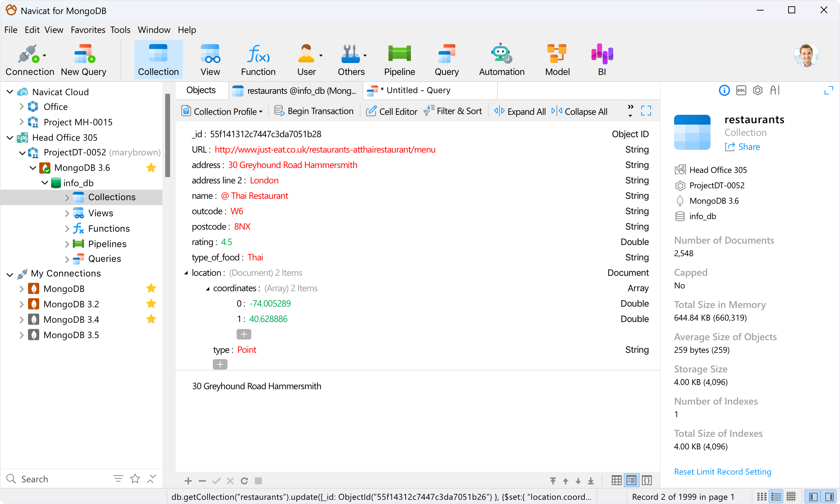Image resolution: width=840 pixels, height=504 pixels.
Task: Jump to last record arrow icon
Action: [591, 481]
